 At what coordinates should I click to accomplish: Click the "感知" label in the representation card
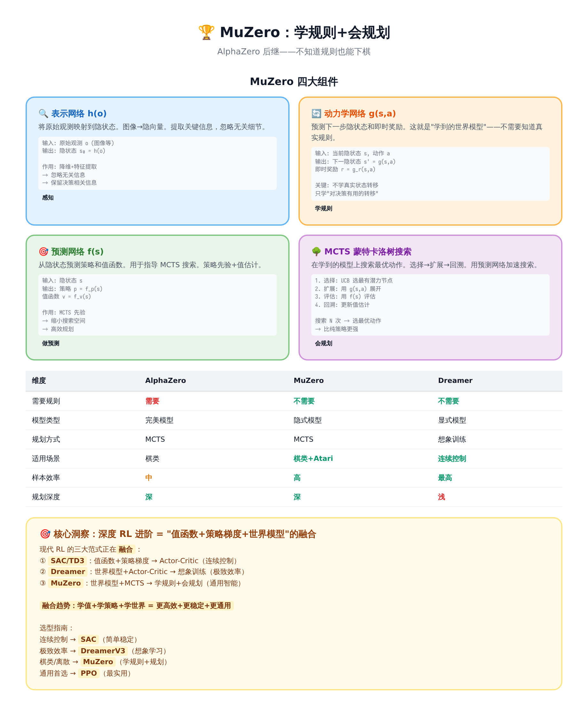tap(48, 198)
